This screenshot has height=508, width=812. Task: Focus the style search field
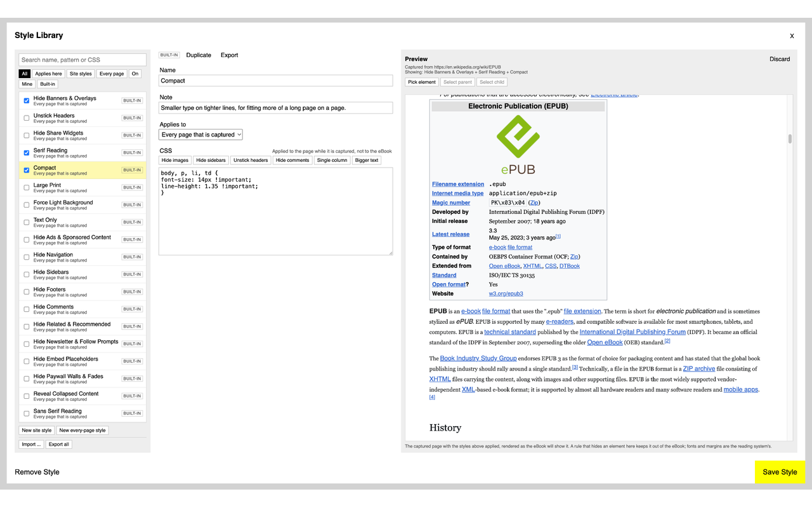[82, 60]
